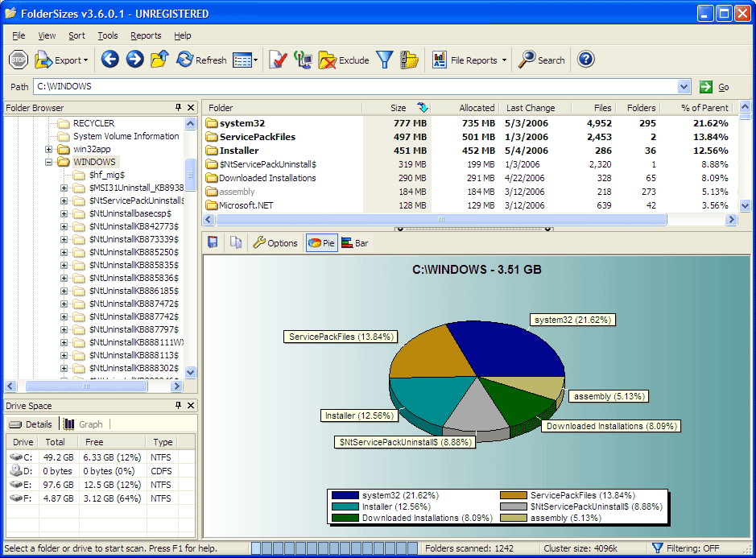756x558 pixels.
Task: Sort by Last Change column header
Action: pos(535,108)
